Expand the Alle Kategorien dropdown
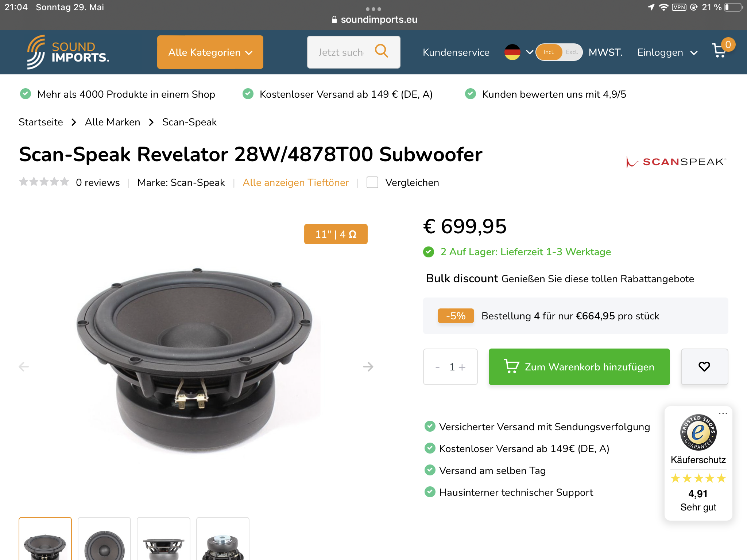 point(210,52)
